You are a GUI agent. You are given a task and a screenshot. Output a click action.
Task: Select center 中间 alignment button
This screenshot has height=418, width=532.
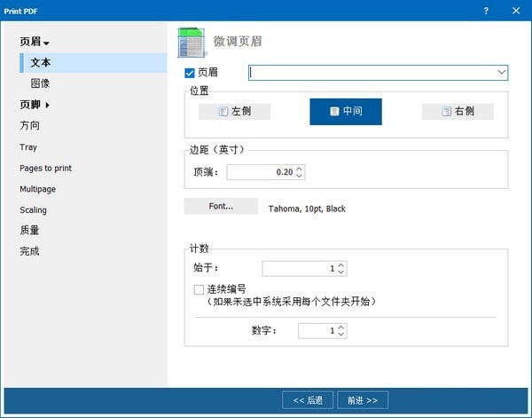pos(345,112)
